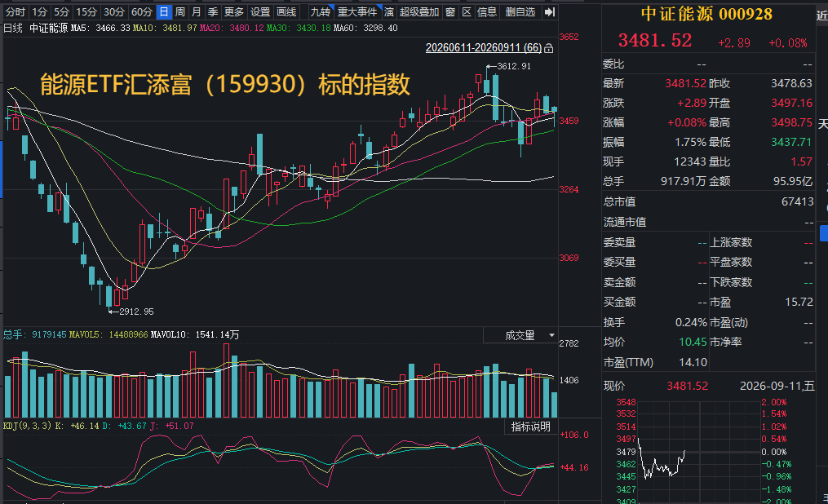
Task: Select the 5分 period tab
Action: pos(61,11)
